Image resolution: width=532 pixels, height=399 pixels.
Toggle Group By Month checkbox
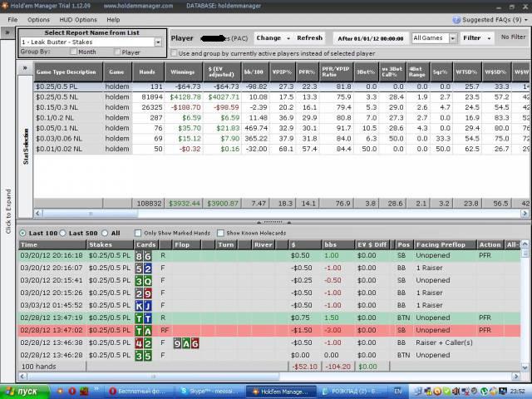tap(73, 52)
